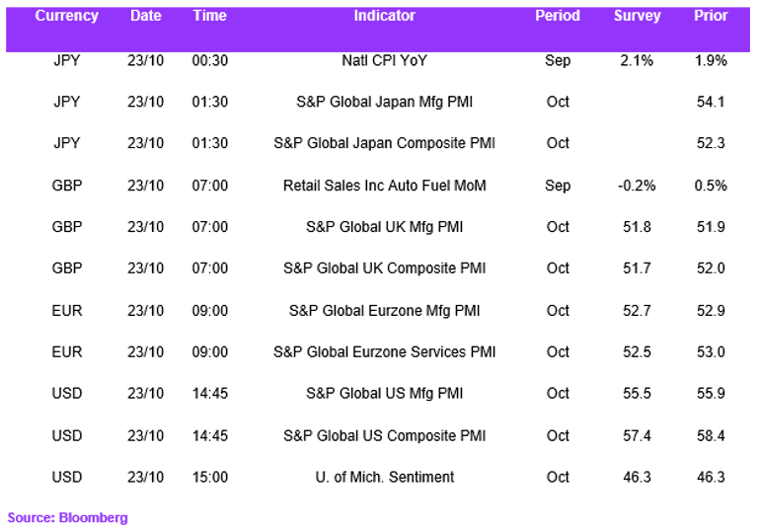Click the 58.4 prior value
Viewport: 760px width, 532px height.
pyautogui.click(x=711, y=436)
